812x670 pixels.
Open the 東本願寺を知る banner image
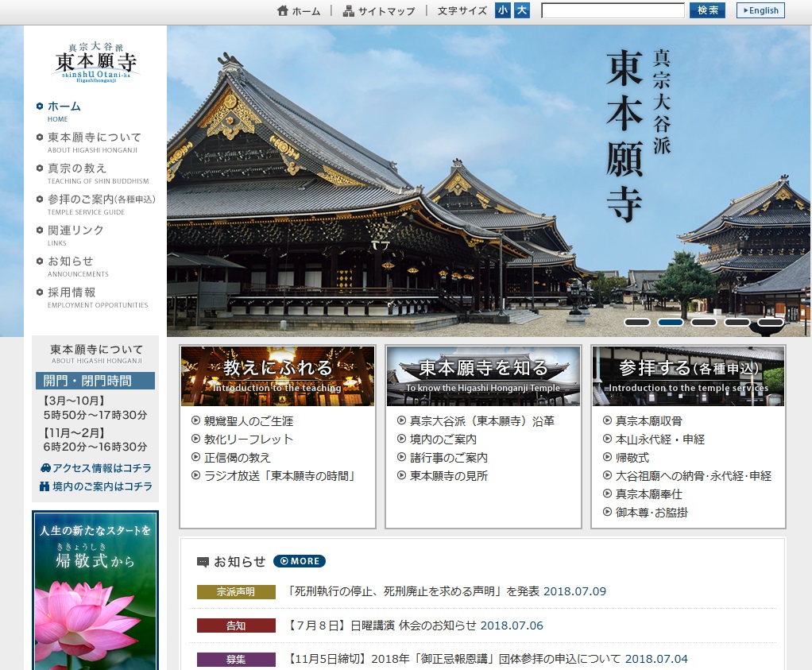tap(483, 376)
